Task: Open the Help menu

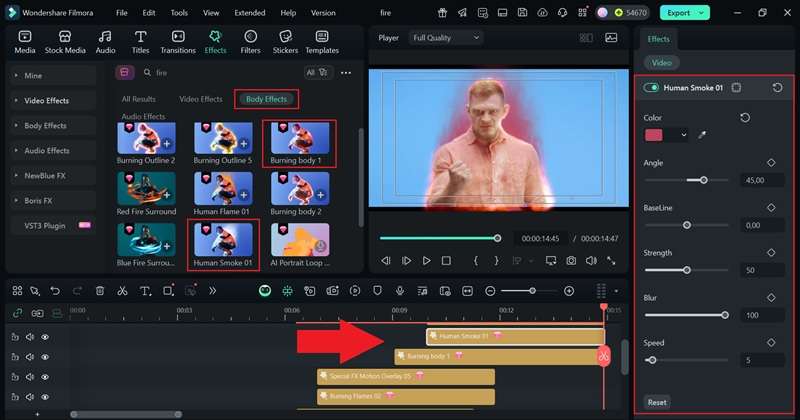Action: [x=288, y=13]
